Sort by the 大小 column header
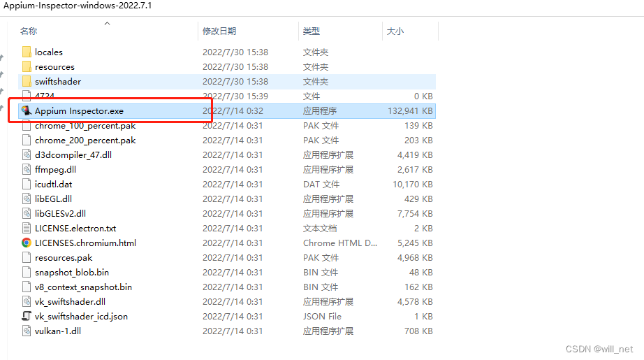Viewport: 644px width, 360px height. click(x=395, y=31)
